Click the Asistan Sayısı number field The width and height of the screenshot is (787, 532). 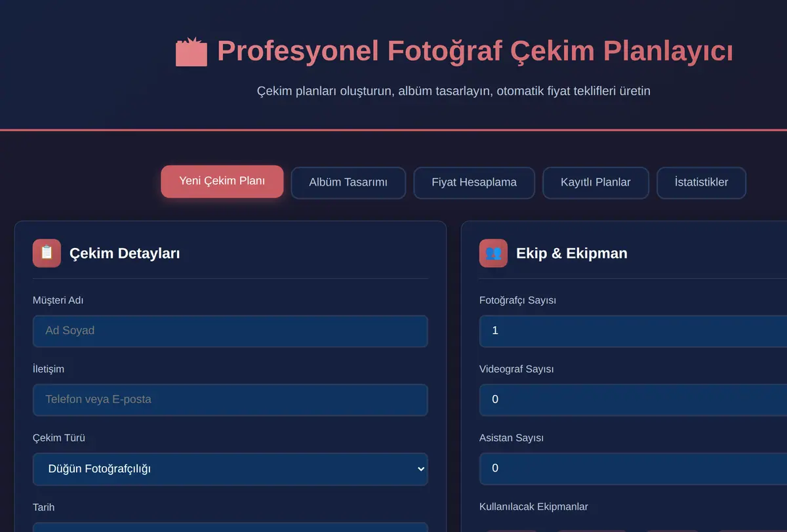[633, 469]
